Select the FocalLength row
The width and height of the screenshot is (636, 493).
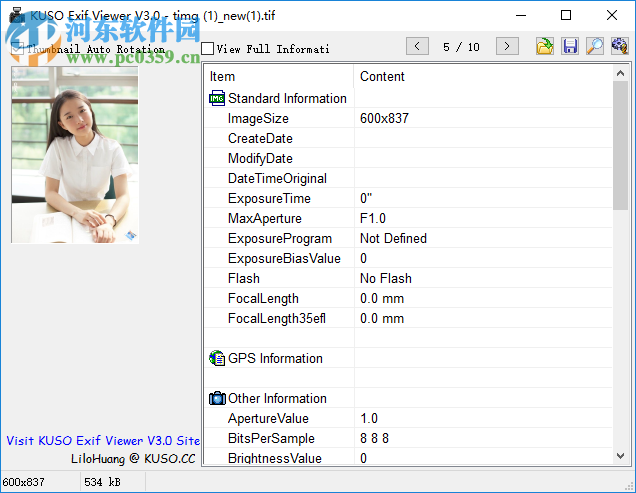pos(408,298)
